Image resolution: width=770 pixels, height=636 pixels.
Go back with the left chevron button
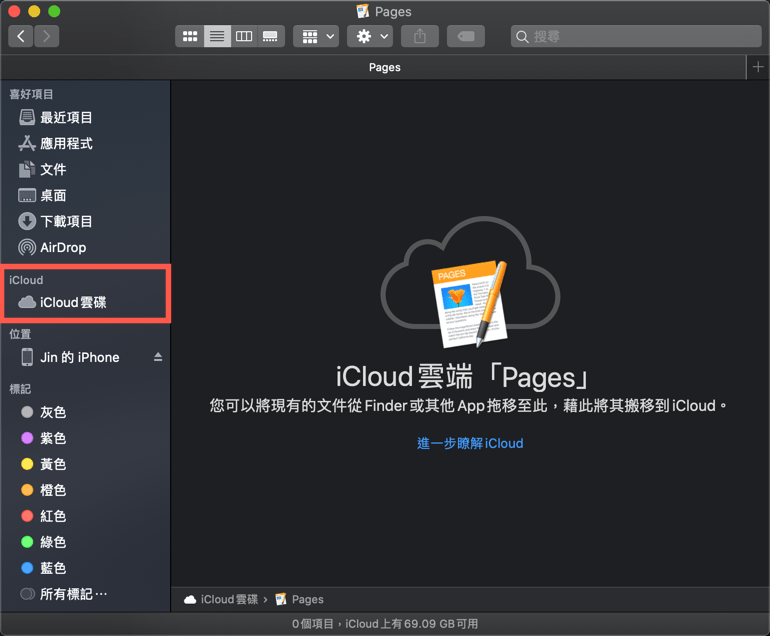21,36
